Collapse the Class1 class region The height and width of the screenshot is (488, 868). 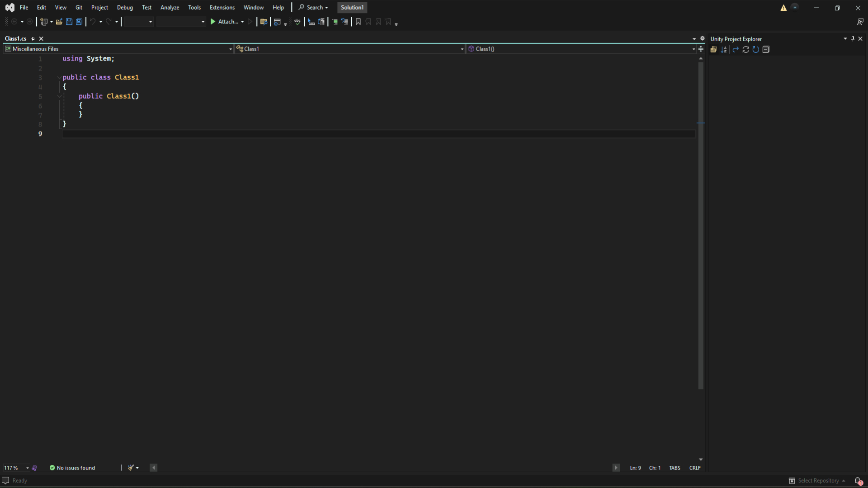[x=59, y=77]
